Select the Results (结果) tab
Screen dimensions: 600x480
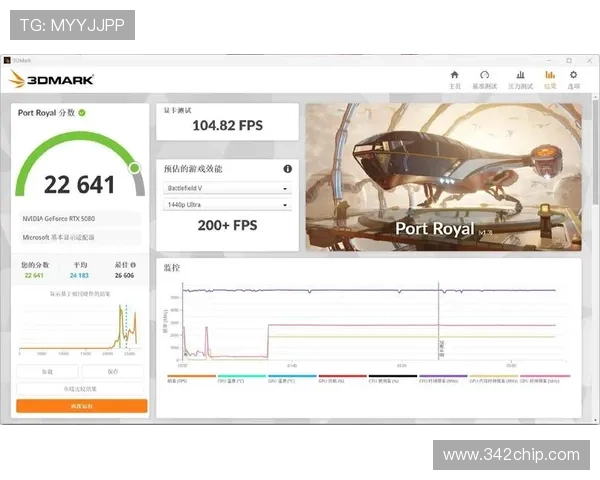(x=549, y=78)
